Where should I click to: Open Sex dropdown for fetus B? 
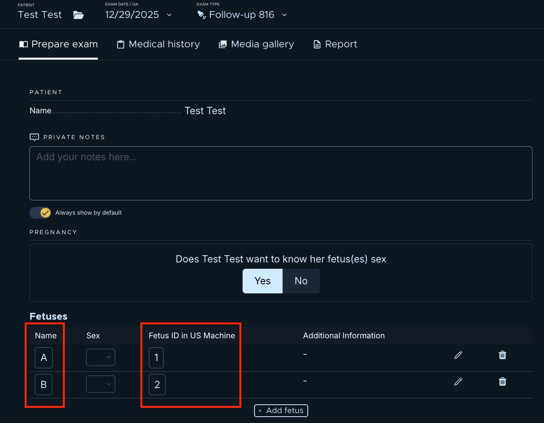tap(100, 384)
